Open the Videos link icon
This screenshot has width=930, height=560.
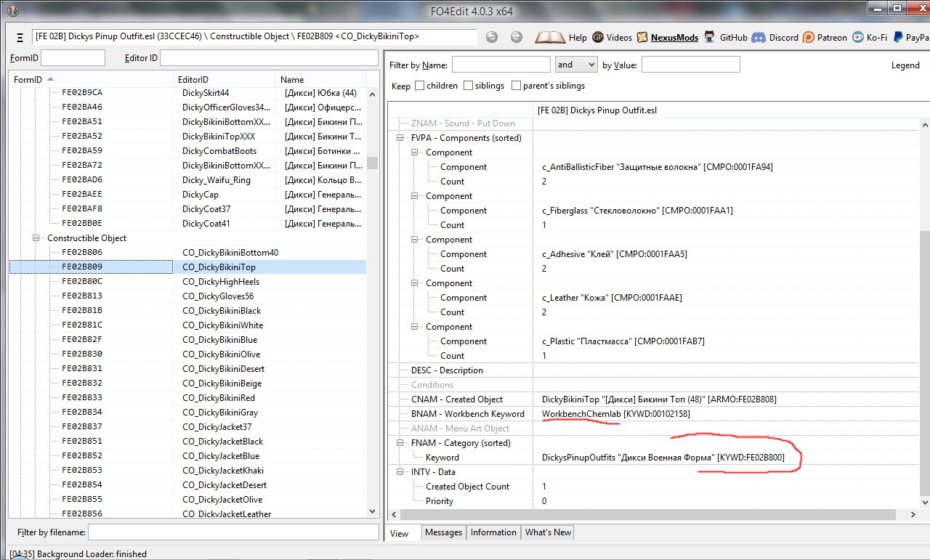coord(598,38)
